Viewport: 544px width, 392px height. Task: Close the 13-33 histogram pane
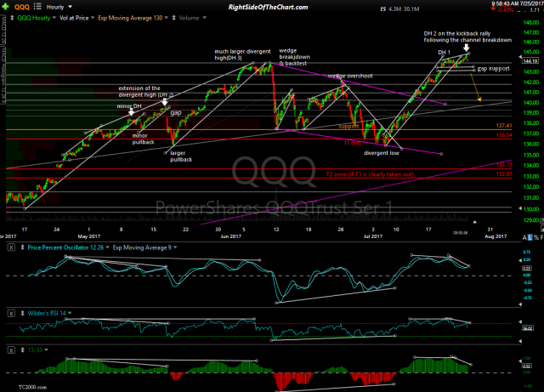click(11, 350)
